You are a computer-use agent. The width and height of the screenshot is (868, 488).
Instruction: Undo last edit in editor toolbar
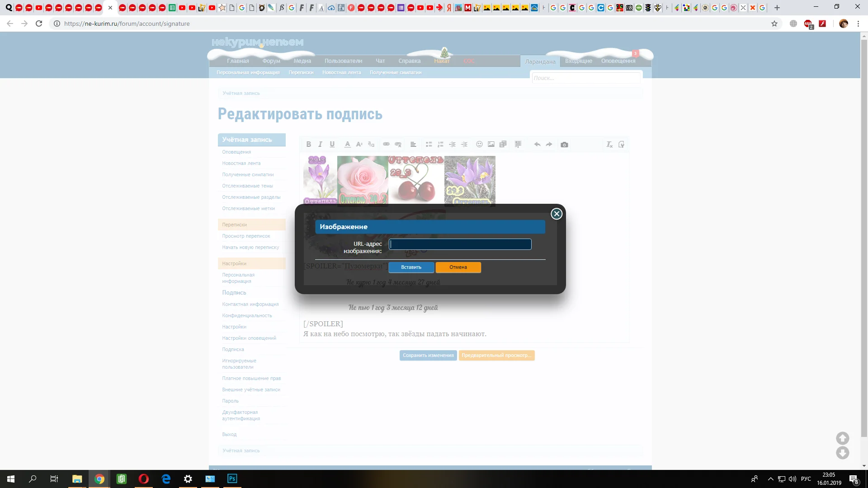click(x=537, y=145)
